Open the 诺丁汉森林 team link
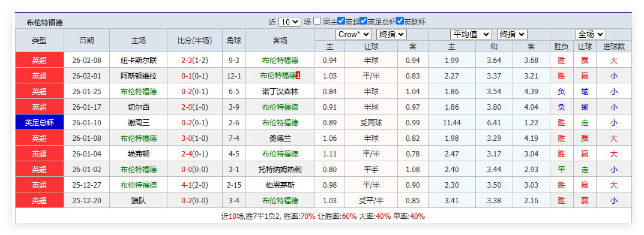Image resolution: width=644 pixels, height=235 pixels. (x=280, y=92)
